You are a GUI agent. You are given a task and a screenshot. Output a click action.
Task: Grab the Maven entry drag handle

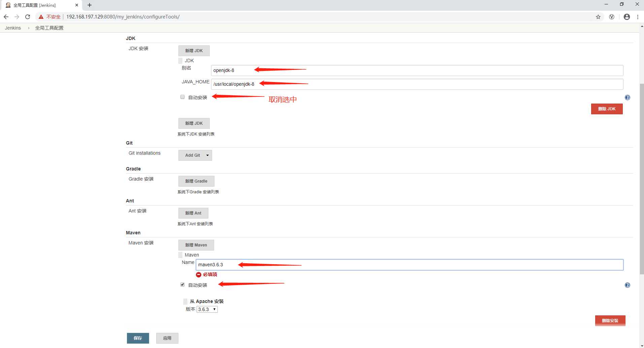pos(180,255)
